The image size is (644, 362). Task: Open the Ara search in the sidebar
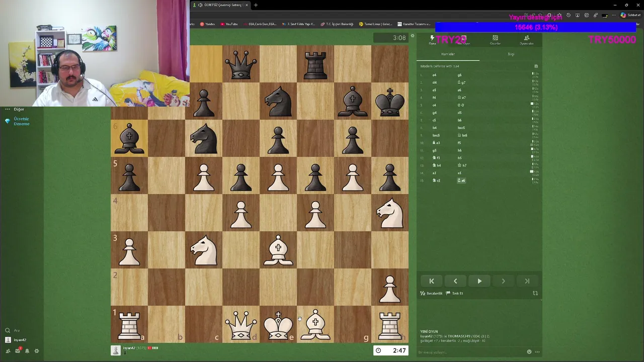click(x=12, y=330)
